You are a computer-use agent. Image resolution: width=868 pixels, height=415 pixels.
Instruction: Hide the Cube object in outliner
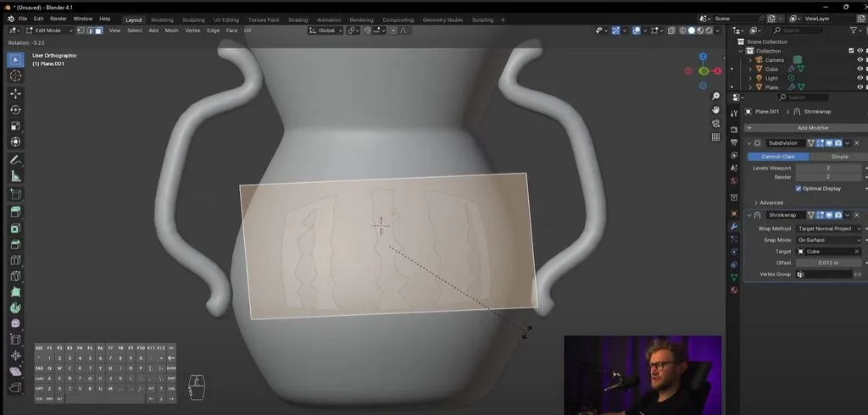coord(860,69)
